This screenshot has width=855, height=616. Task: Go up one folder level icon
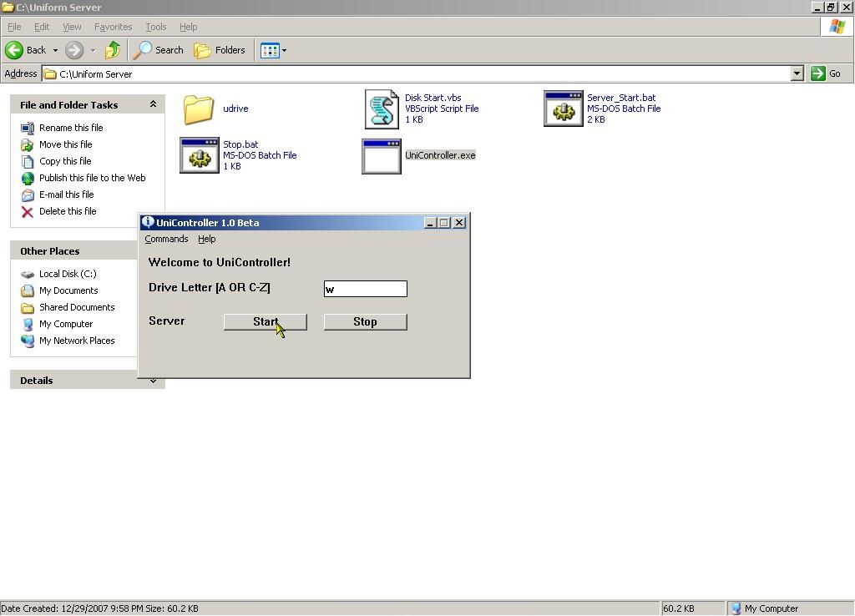click(113, 50)
